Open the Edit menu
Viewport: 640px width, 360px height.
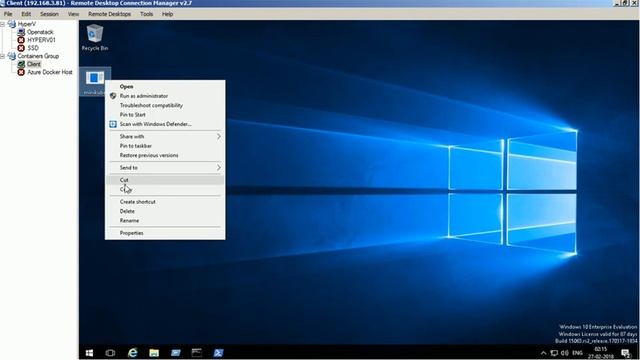[26, 14]
